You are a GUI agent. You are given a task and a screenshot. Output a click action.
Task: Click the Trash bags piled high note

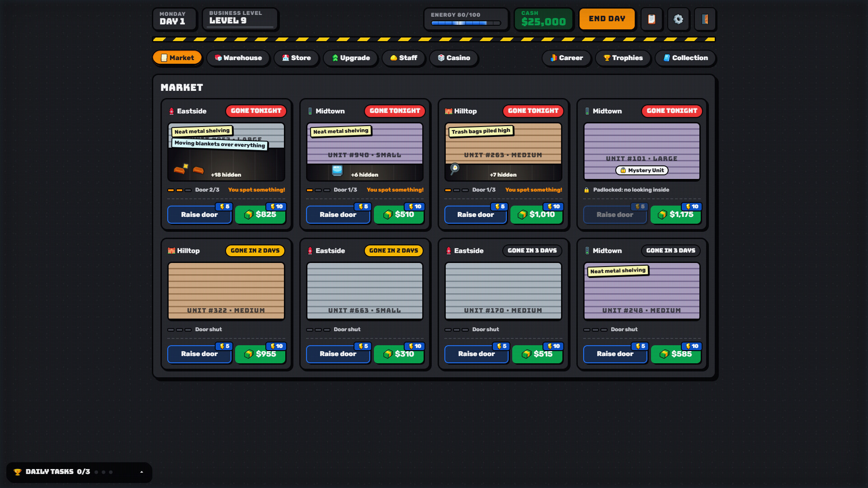(481, 131)
